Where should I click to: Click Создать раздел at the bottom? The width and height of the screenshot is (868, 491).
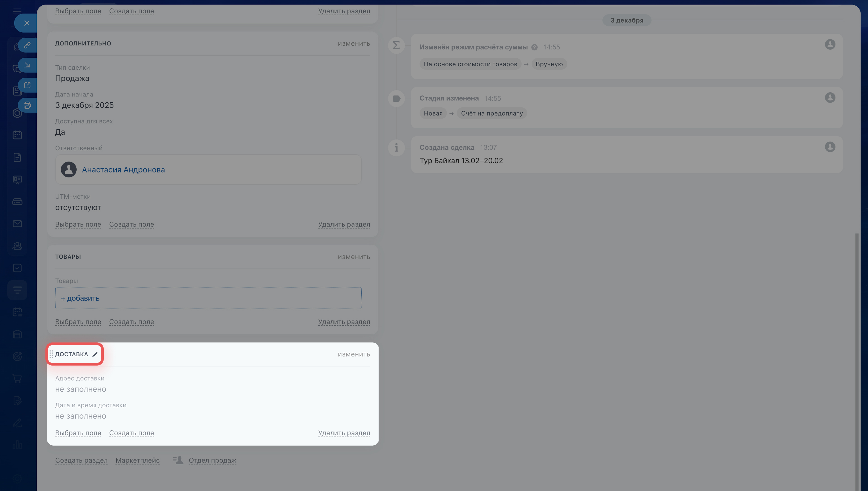(x=81, y=460)
